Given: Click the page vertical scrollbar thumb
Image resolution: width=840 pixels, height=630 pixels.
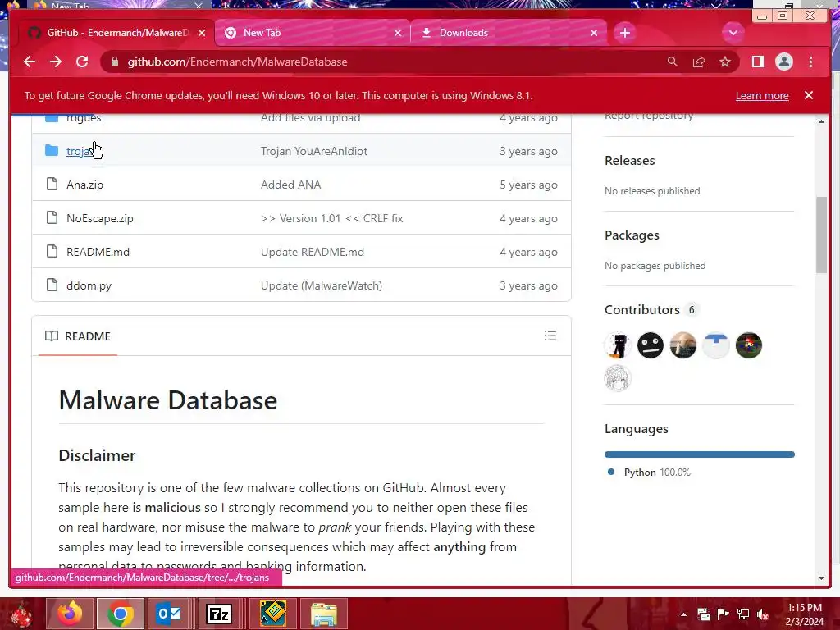Looking at the screenshot, I should [x=821, y=235].
